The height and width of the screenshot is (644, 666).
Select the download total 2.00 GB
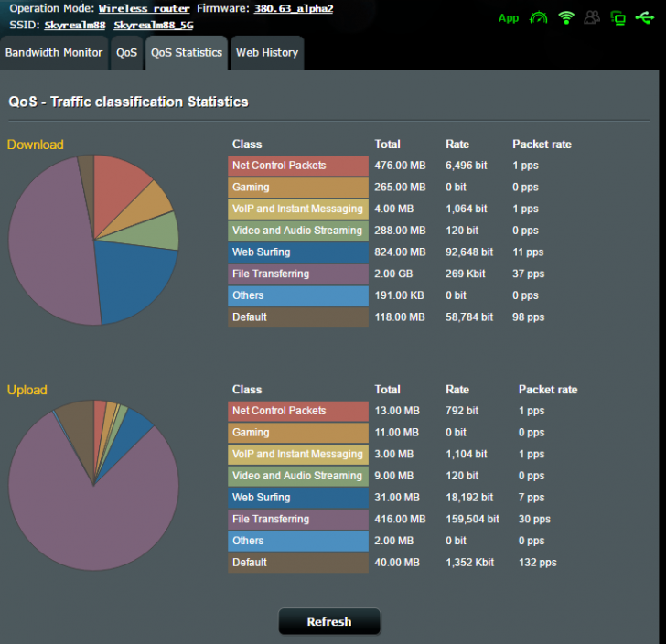(x=393, y=274)
